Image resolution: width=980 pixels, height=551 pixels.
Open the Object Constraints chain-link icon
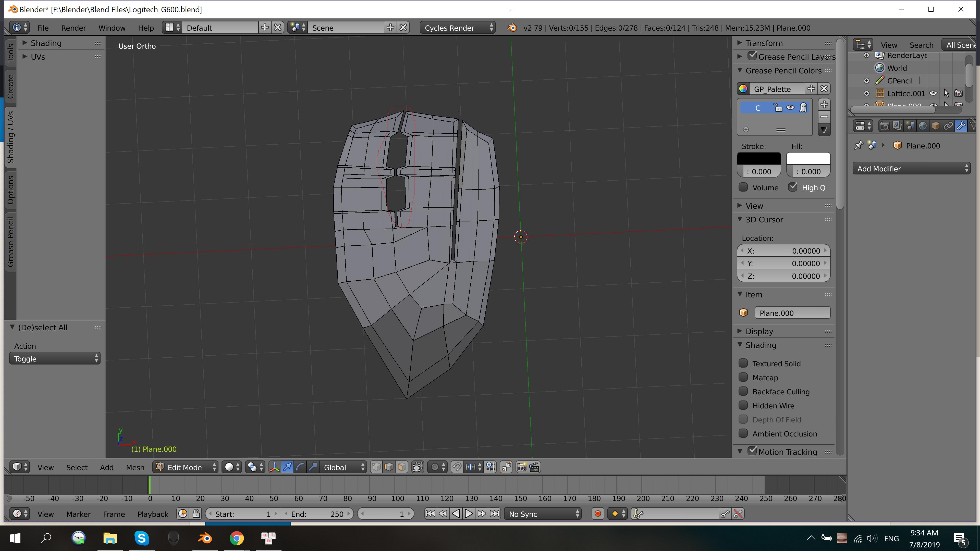click(948, 126)
